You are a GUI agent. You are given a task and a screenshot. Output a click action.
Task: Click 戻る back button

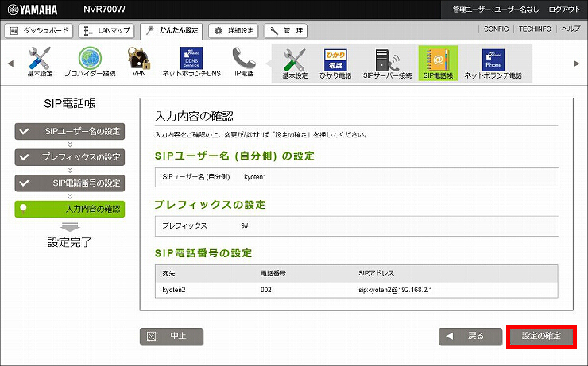[x=470, y=337]
